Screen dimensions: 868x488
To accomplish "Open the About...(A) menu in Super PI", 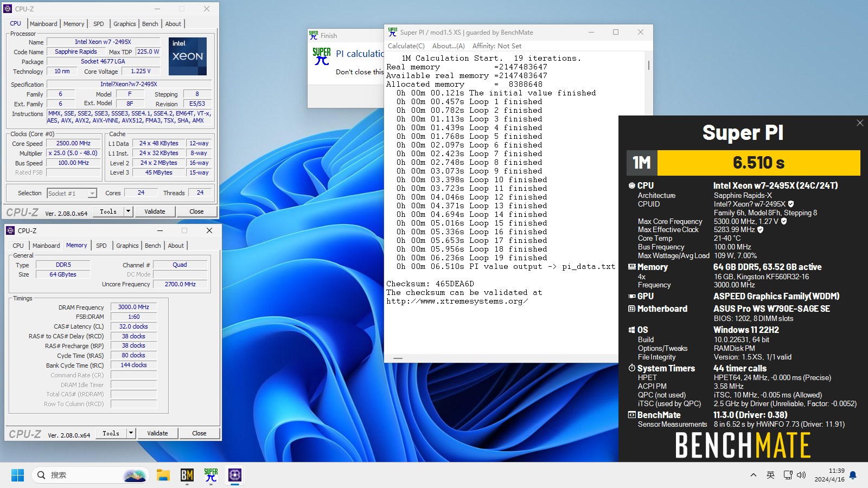I will pos(449,46).
